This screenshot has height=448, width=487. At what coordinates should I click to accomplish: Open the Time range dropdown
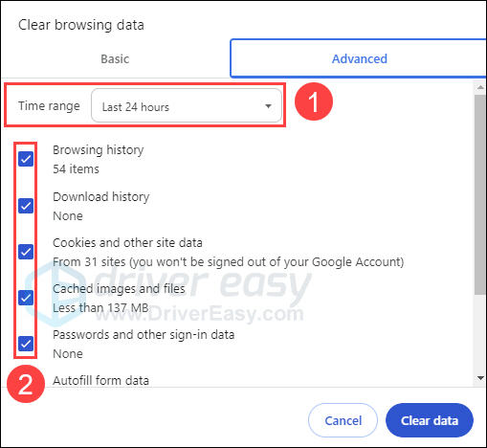[187, 105]
